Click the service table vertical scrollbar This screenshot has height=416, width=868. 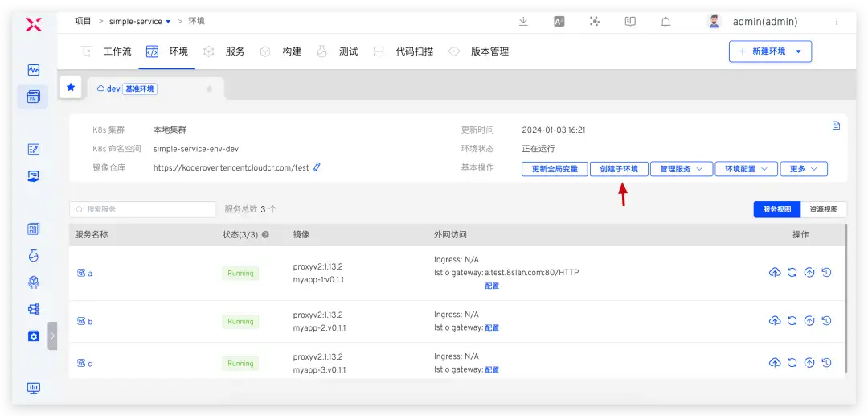click(x=845, y=298)
